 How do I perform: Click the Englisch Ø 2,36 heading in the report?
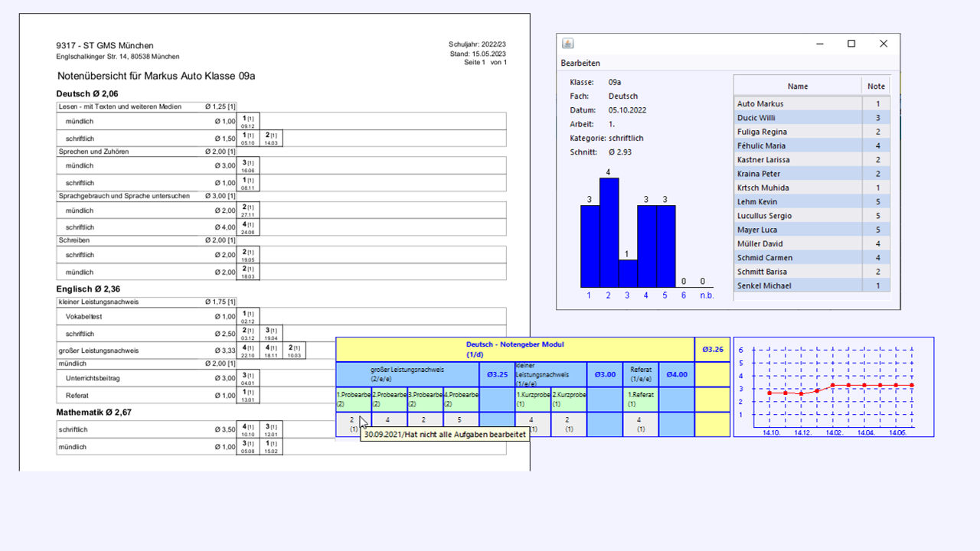tap(88, 289)
